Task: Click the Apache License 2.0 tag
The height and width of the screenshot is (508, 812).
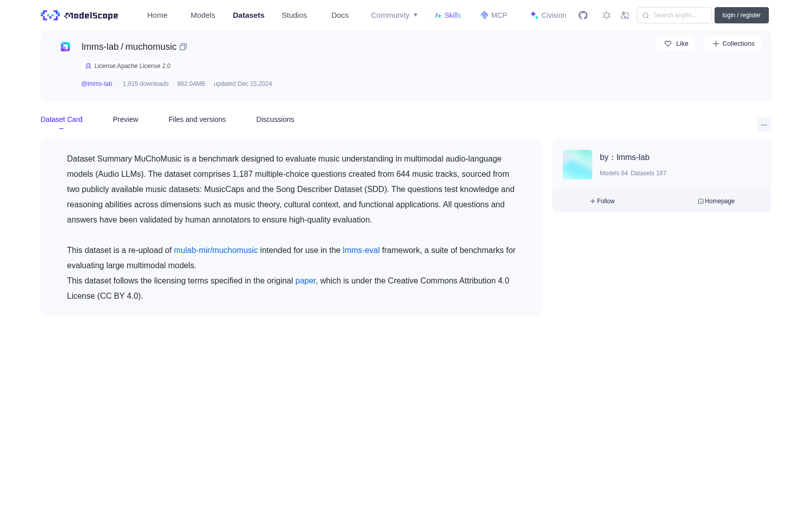Action: click(127, 66)
